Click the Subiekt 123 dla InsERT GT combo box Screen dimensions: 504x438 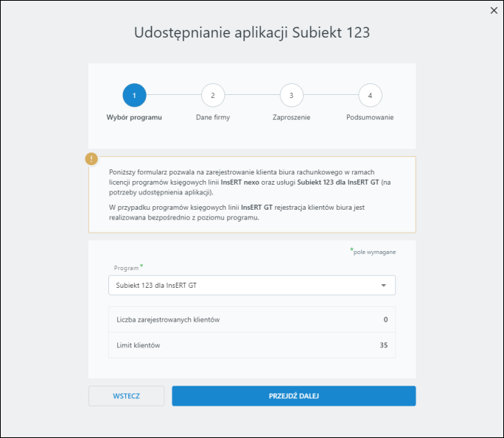(252, 285)
